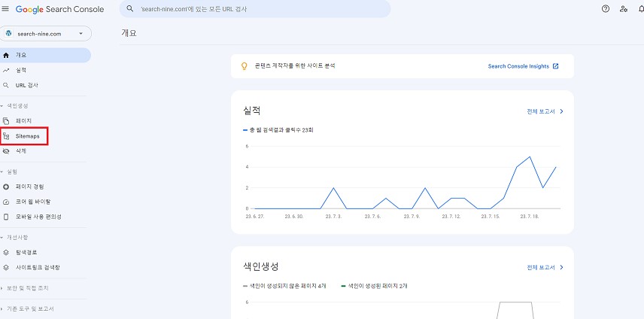Click the Google Search Console logo
The image size is (644, 319).
[x=60, y=9]
